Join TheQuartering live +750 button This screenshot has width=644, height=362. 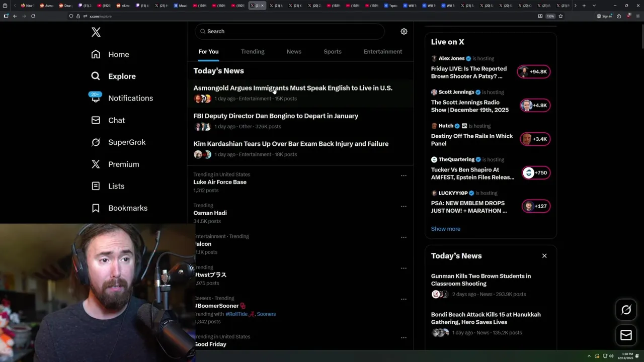(x=536, y=172)
